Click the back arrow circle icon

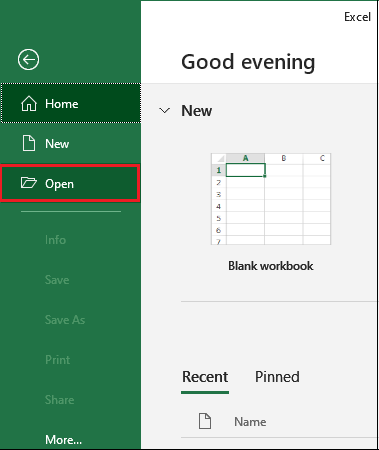(28, 60)
